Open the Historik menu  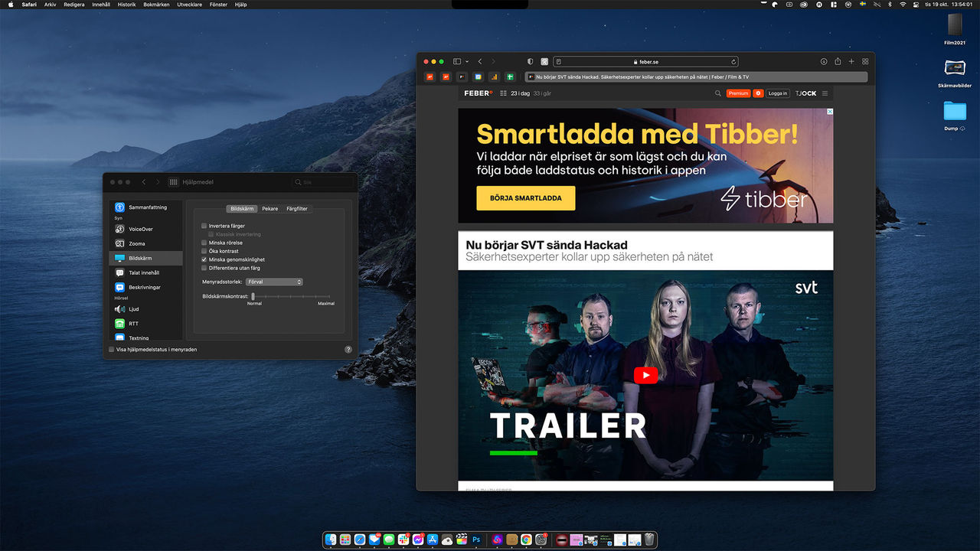[126, 5]
